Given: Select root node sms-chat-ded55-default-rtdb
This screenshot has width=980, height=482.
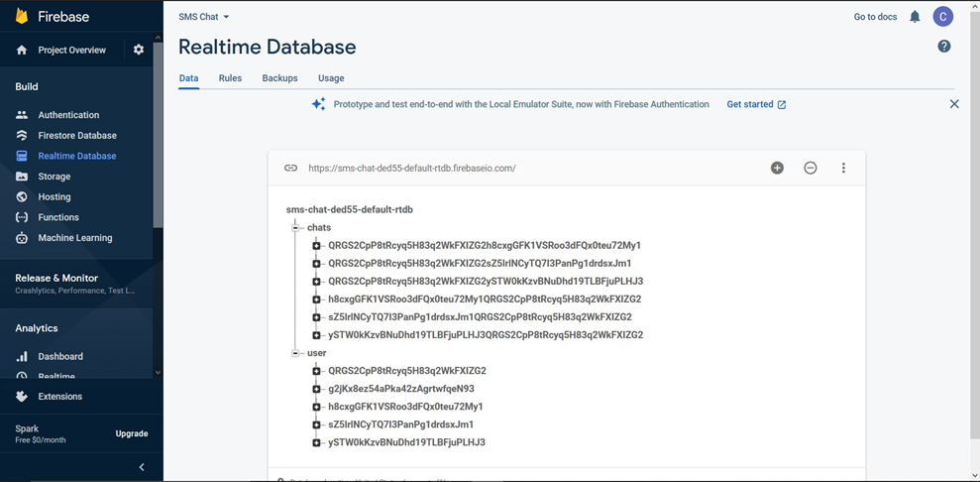Looking at the screenshot, I should tap(350, 210).
